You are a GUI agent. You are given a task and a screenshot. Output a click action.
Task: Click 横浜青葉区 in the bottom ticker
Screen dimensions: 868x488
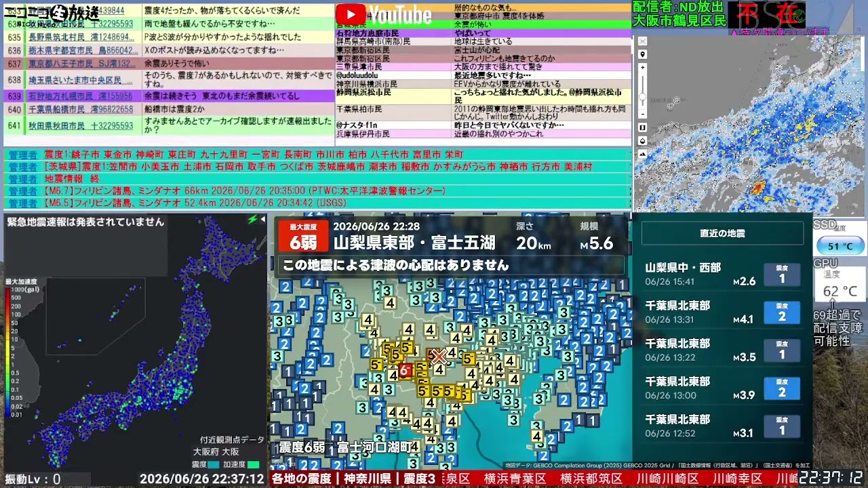coord(515,479)
